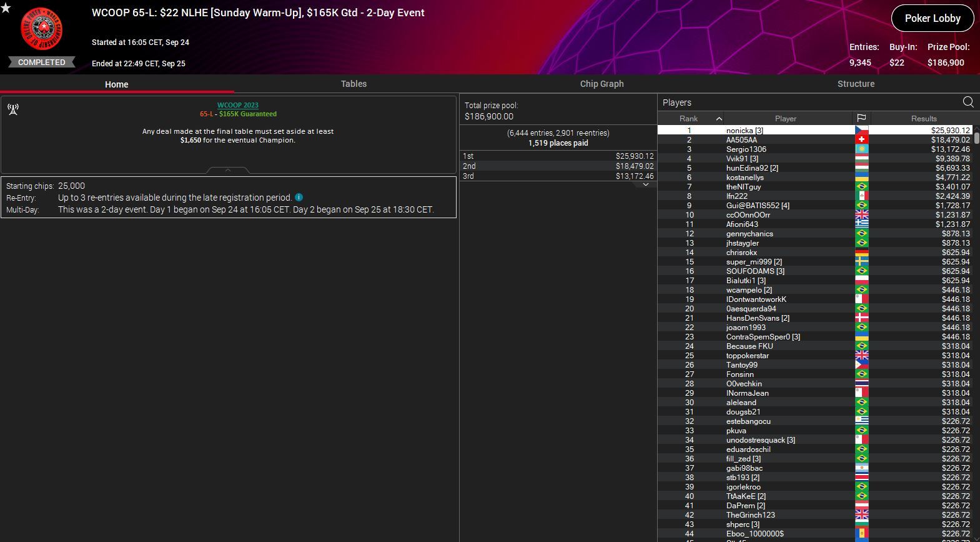Open the Poker Lobby
Image resolution: width=980 pixels, height=542 pixels.
click(x=933, y=18)
